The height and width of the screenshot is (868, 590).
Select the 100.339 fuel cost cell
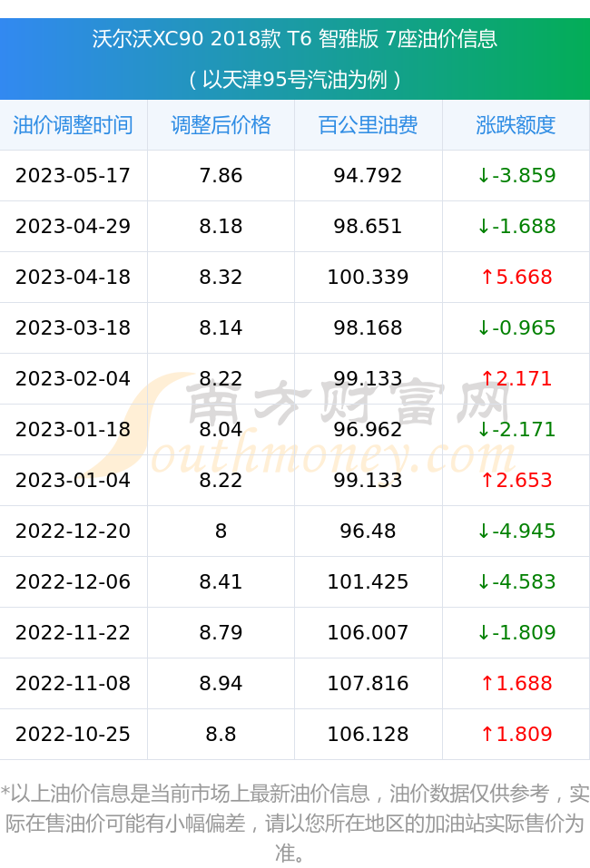pyautogui.click(x=368, y=277)
